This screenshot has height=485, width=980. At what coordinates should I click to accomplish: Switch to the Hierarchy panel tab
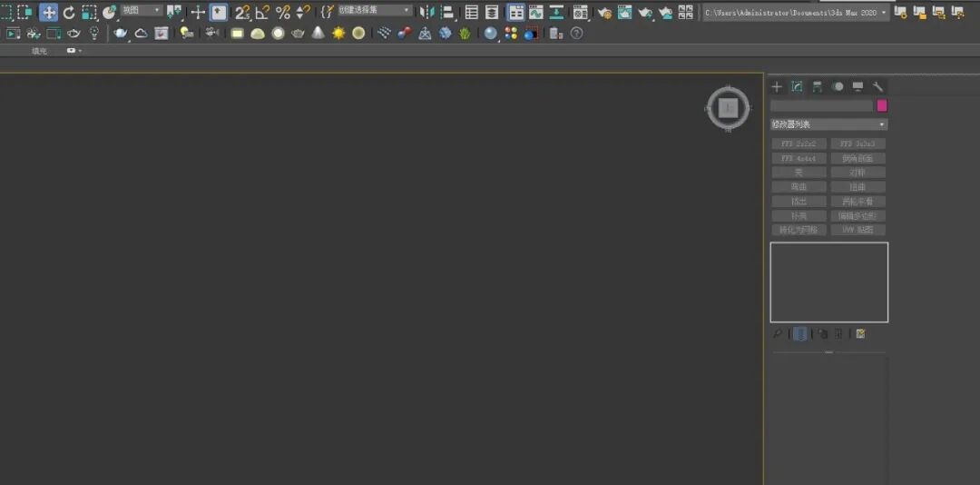pos(817,87)
